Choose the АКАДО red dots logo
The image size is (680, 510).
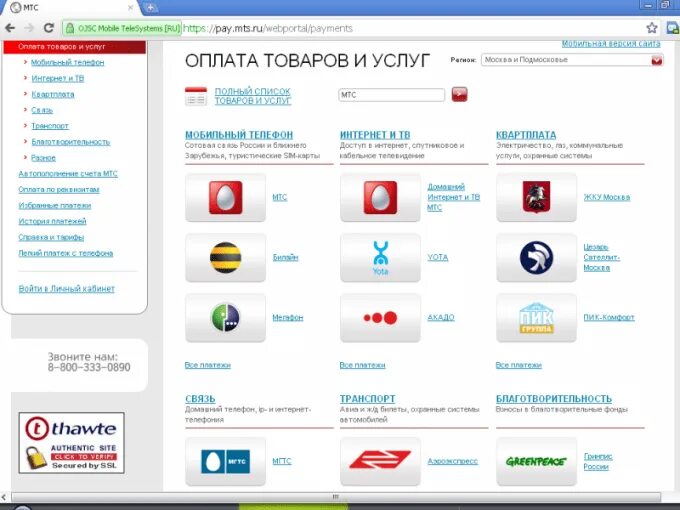(380, 317)
